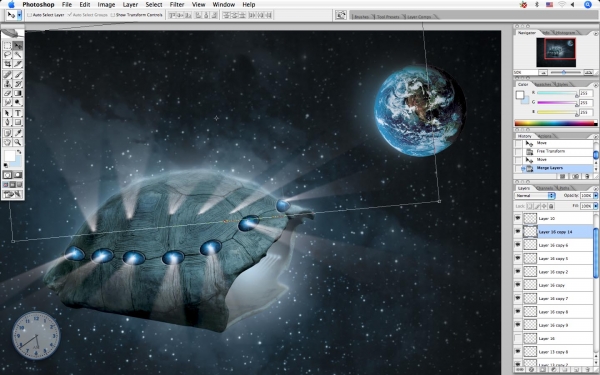
Task: Open the Select menu
Action: 154,5
